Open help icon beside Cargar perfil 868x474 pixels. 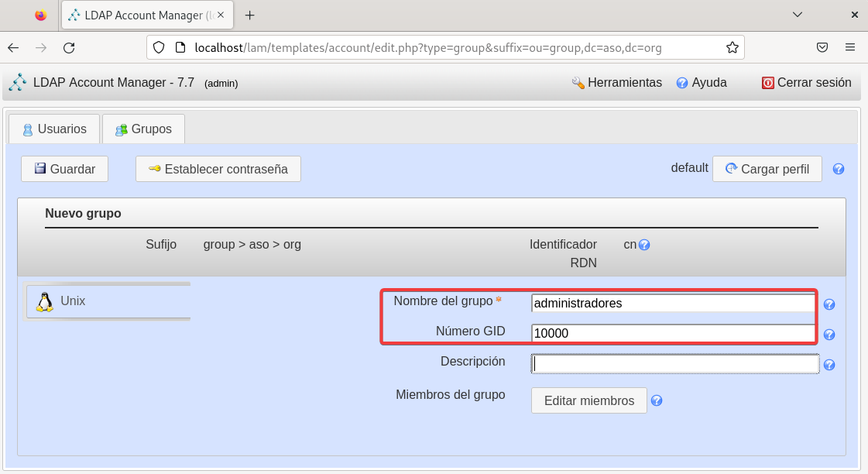coord(838,169)
